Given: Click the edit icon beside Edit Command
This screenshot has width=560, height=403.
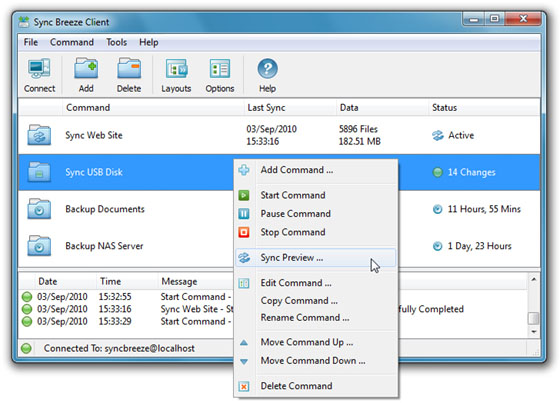Looking at the screenshot, I should pyautogui.click(x=244, y=283).
